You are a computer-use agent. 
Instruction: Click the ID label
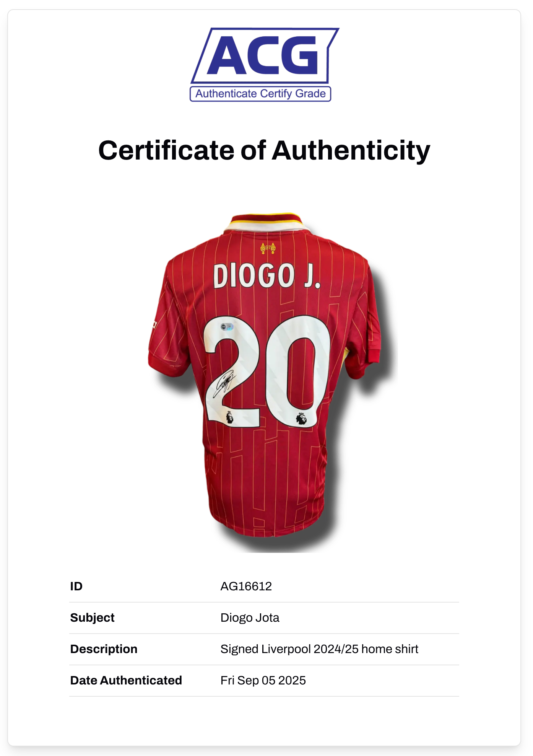[x=76, y=586]
